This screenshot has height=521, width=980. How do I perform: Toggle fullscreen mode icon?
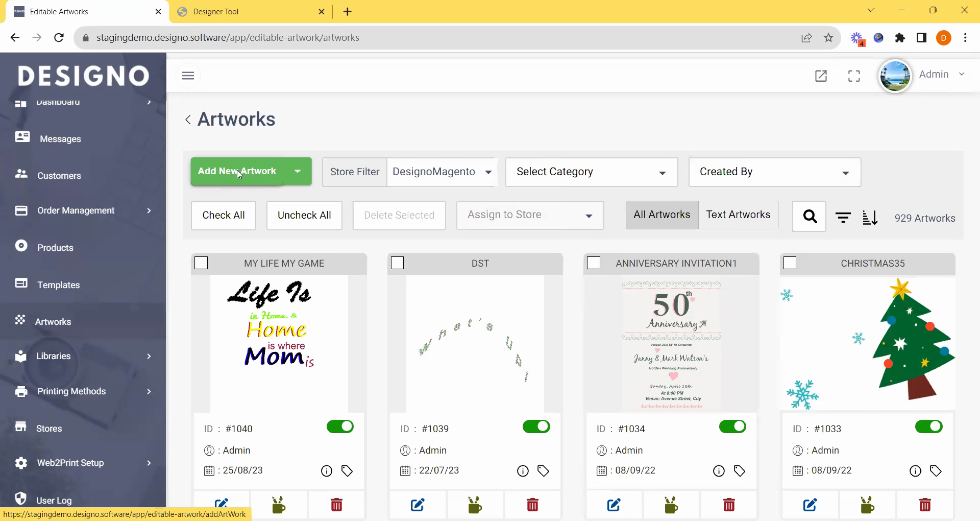(854, 76)
